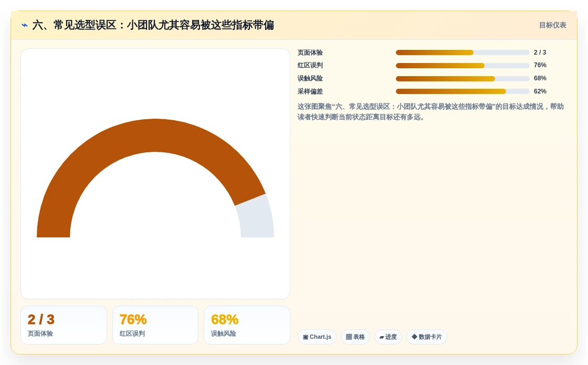The image size is (588, 365).
Task: Click the 62% value next to 采样偏差
Action: pos(540,91)
